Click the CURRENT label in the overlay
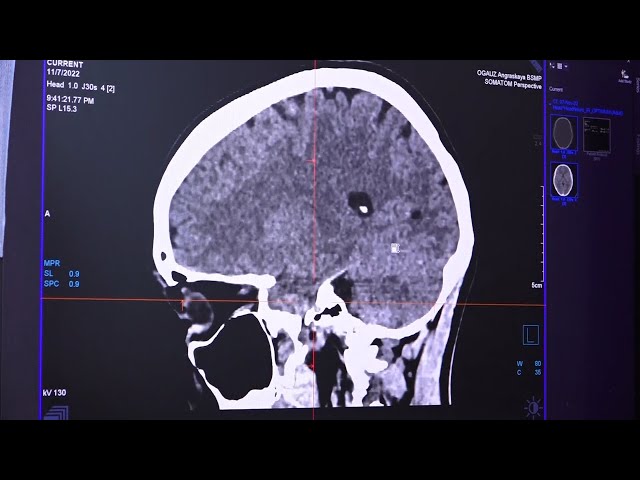This screenshot has width=640, height=480. (65, 64)
